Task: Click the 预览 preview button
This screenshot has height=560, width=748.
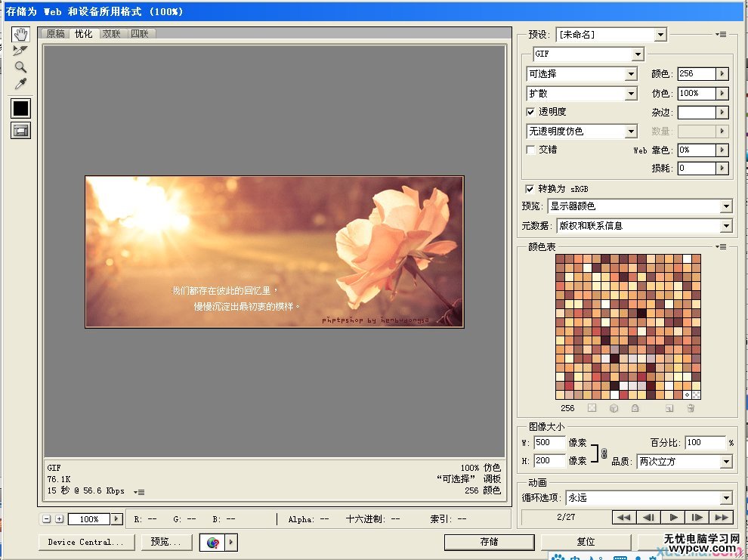Action: 165,543
